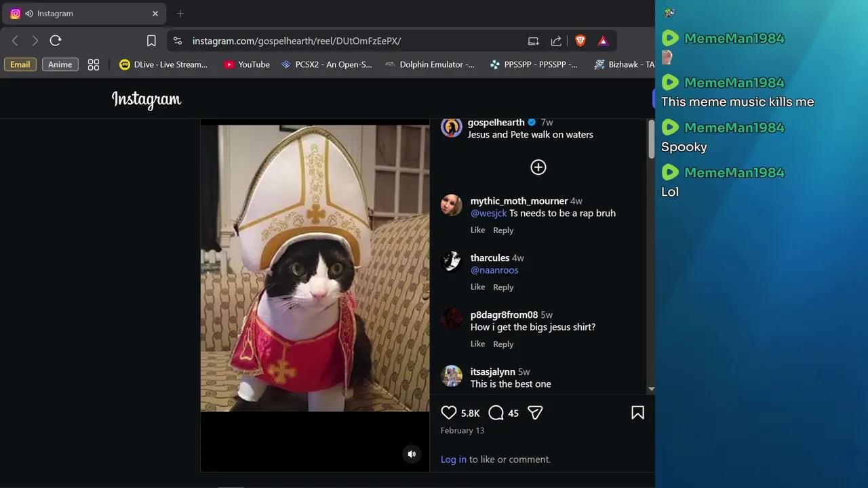This screenshot has width=868, height=488.
Task: Open the PCSX2 bookmark
Action: [x=326, y=64]
